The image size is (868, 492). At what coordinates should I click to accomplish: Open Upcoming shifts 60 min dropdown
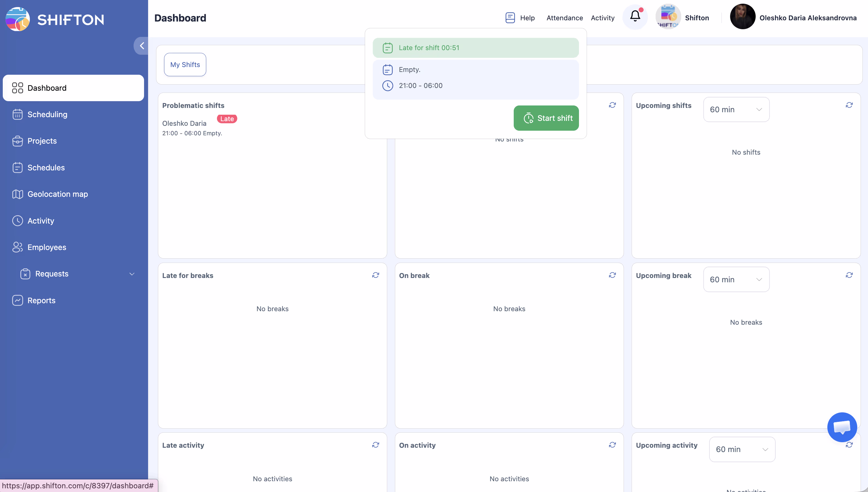tap(736, 109)
